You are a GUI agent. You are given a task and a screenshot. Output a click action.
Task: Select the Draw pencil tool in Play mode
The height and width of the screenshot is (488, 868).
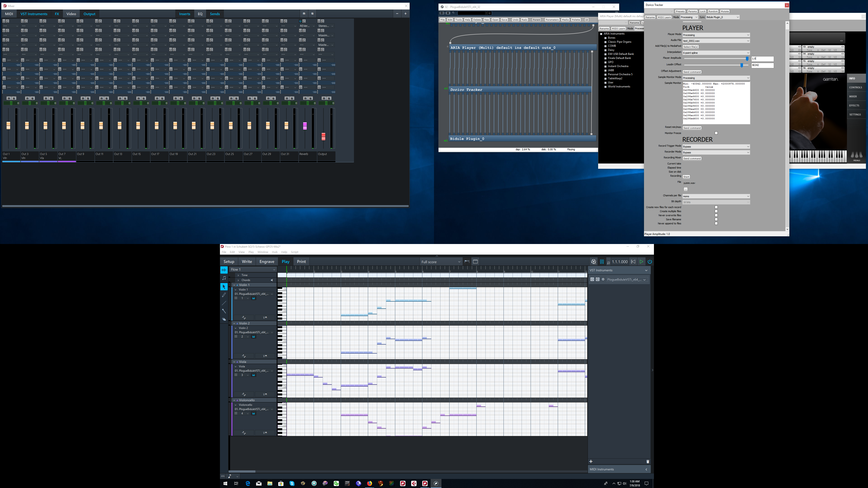pyautogui.click(x=224, y=295)
